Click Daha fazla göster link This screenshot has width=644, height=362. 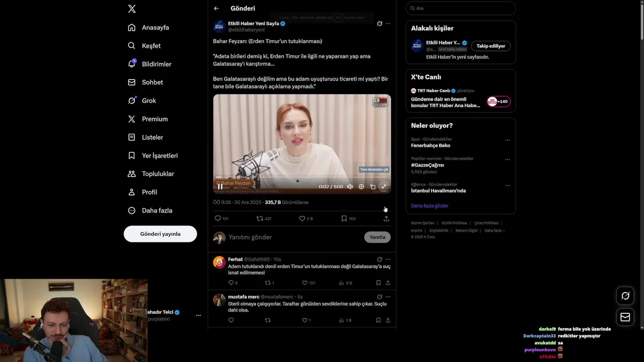pyautogui.click(x=430, y=206)
